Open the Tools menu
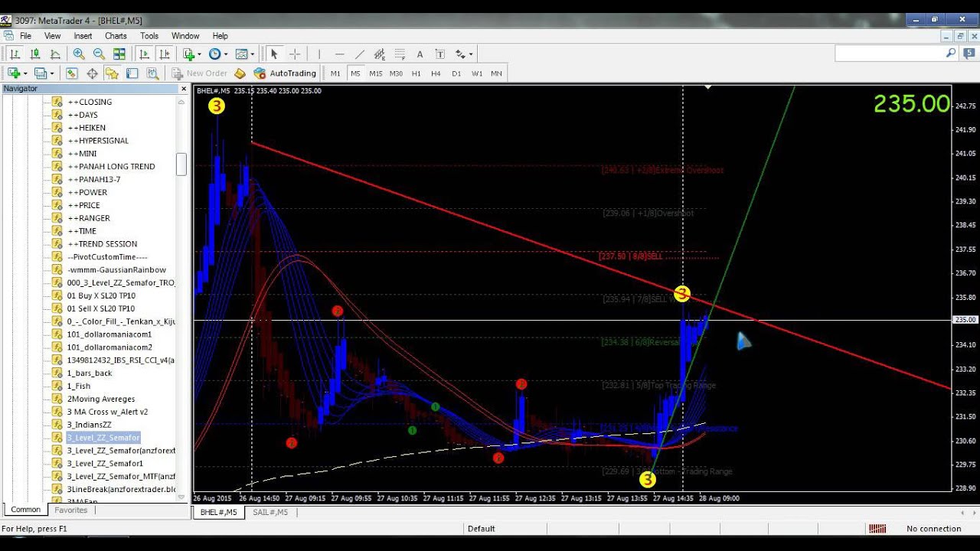This screenshot has height=551, width=980. pyautogui.click(x=149, y=36)
